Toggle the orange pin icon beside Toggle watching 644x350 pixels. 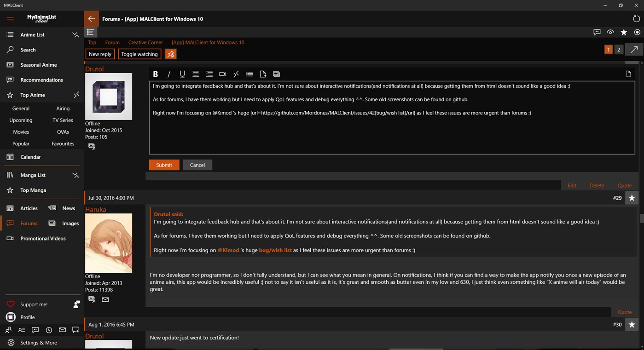[x=170, y=54]
